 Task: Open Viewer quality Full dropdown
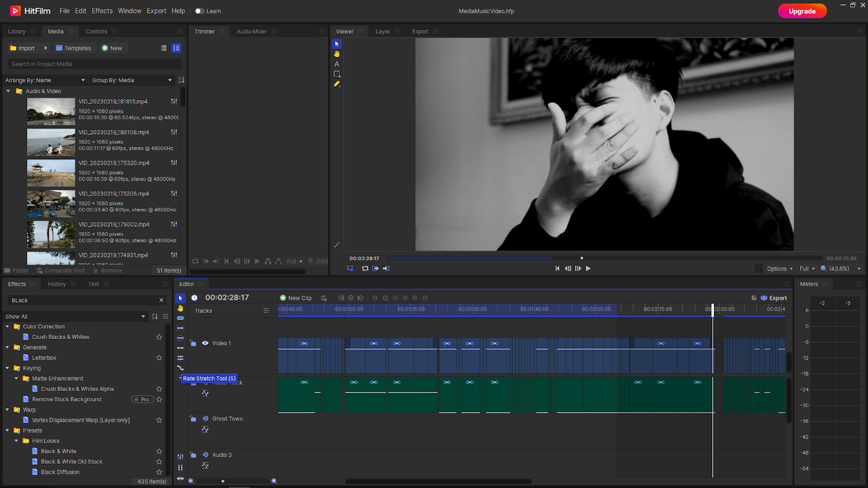[807, 269]
